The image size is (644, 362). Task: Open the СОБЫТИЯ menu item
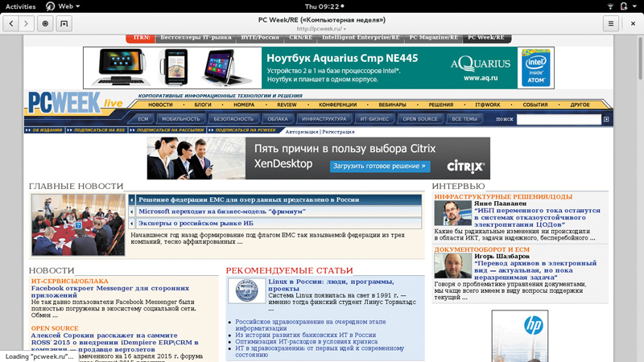pos(535,105)
